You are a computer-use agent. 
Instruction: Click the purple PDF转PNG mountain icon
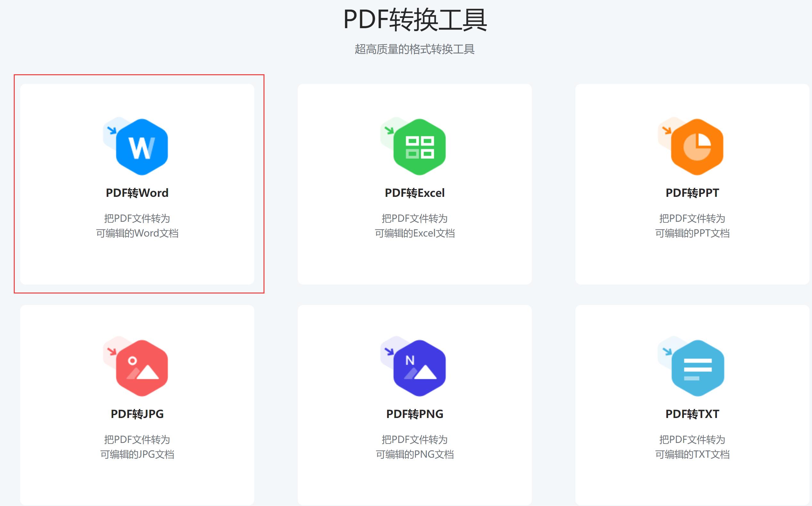[420, 368]
